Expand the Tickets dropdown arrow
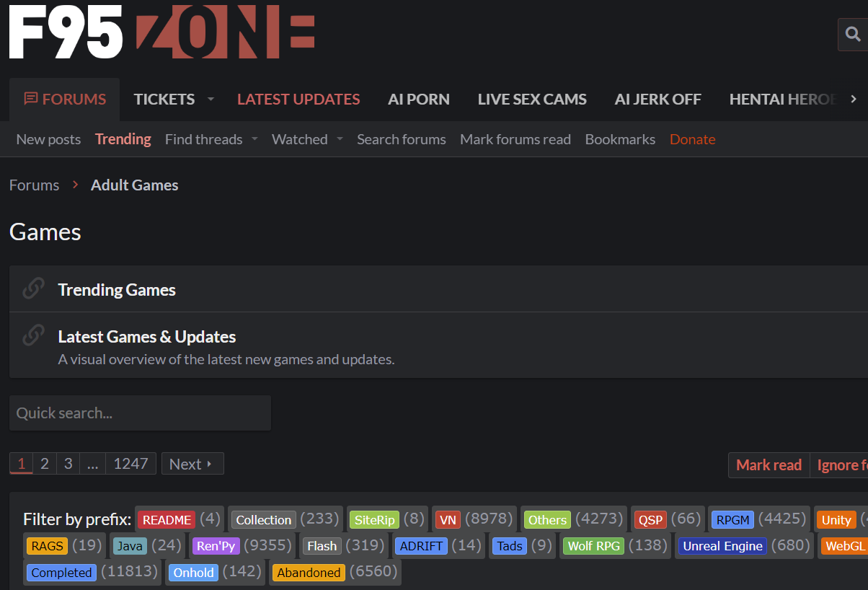868x590 pixels. (211, 99)
